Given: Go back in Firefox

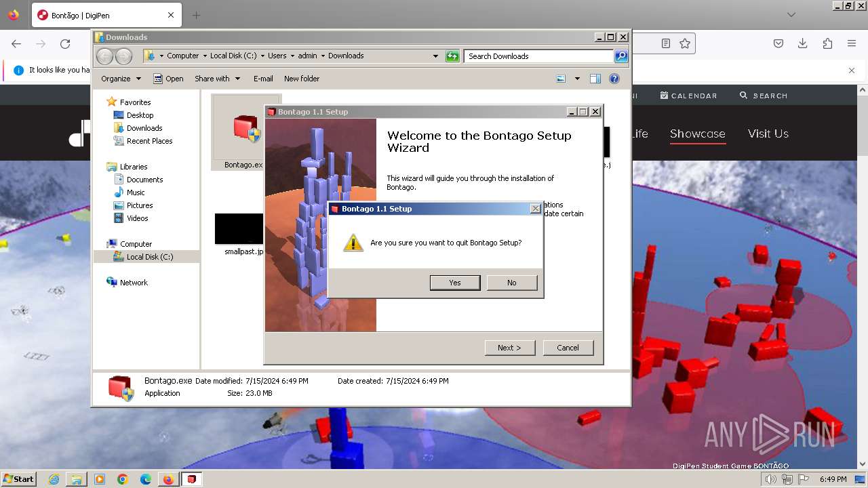Looking at the screenshot, I should (x=16, y=43).
